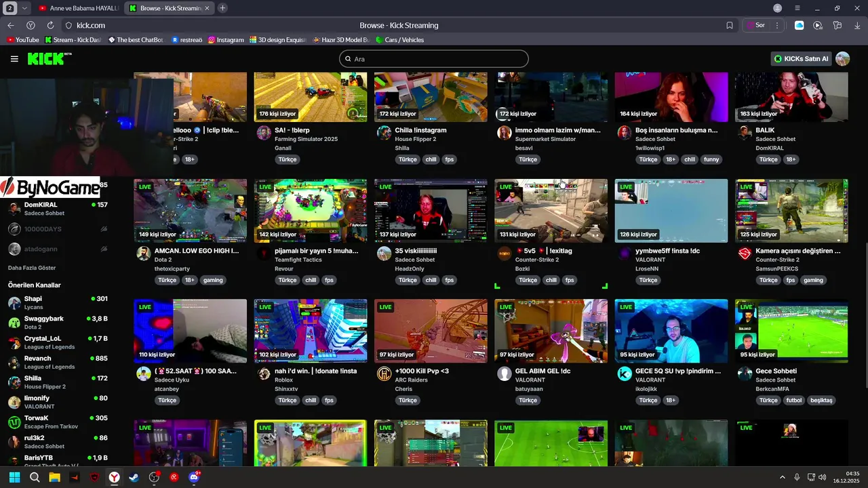Click Swaggybark avatar in sidebar
This screenshot has width=868, height=488.
coord(14,323)
